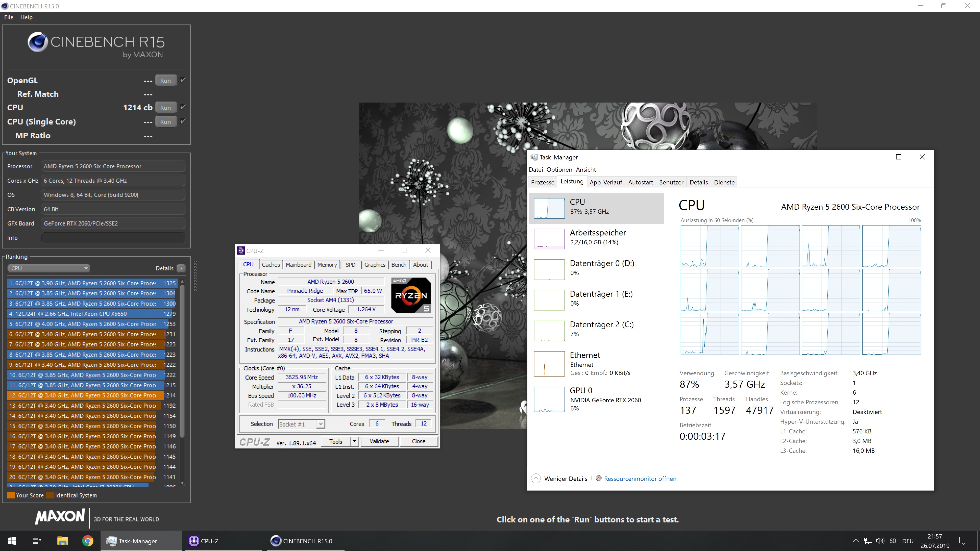Open the Ranking CPU dropdown
980x551 pixels.
49,268
